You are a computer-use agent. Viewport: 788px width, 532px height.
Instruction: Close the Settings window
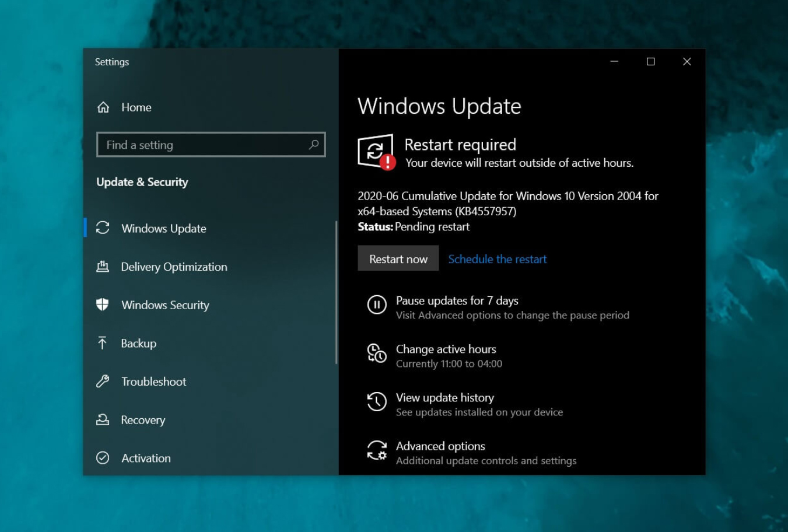coord(687,61)
